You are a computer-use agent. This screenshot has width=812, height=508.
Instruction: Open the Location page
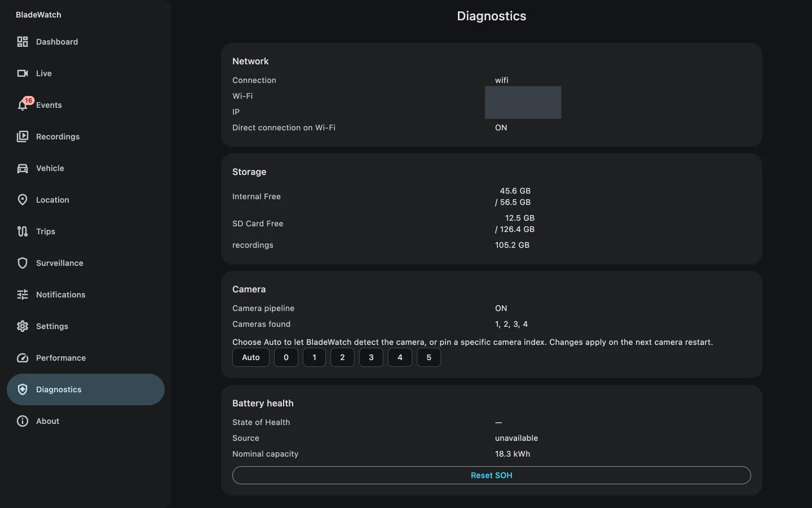click(x=86, y=200)
